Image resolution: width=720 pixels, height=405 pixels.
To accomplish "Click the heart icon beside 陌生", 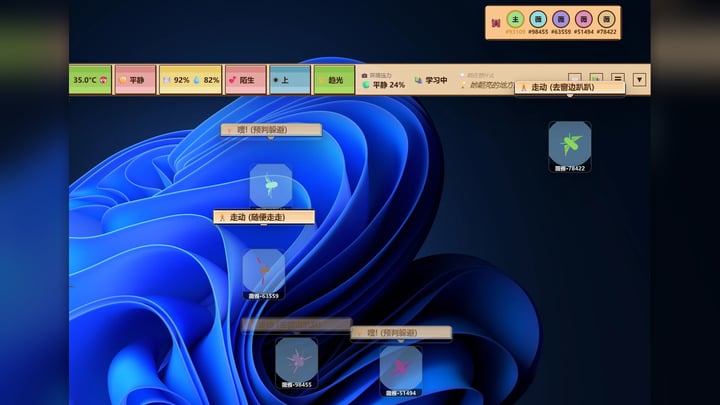I will pyautogui.click(x=232, y=80).
